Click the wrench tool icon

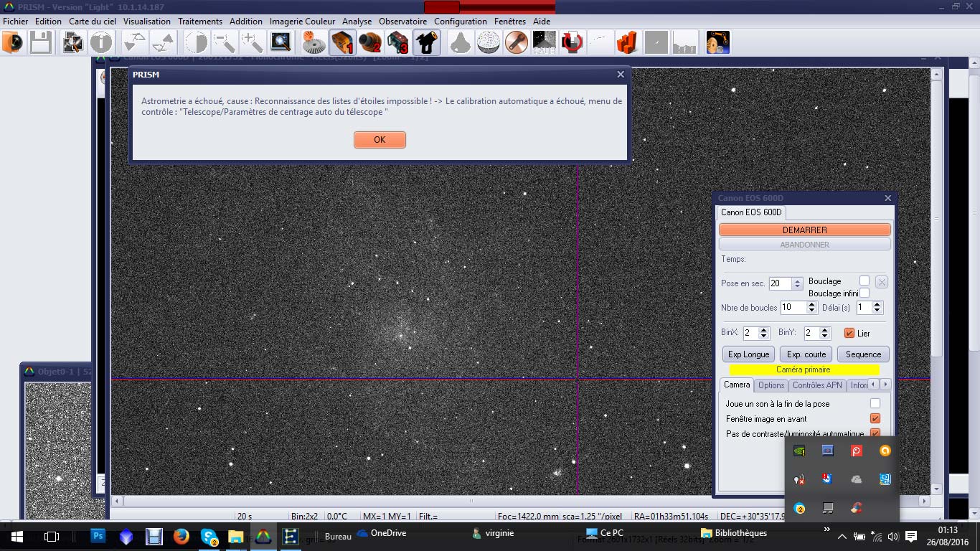pos(516,43)
